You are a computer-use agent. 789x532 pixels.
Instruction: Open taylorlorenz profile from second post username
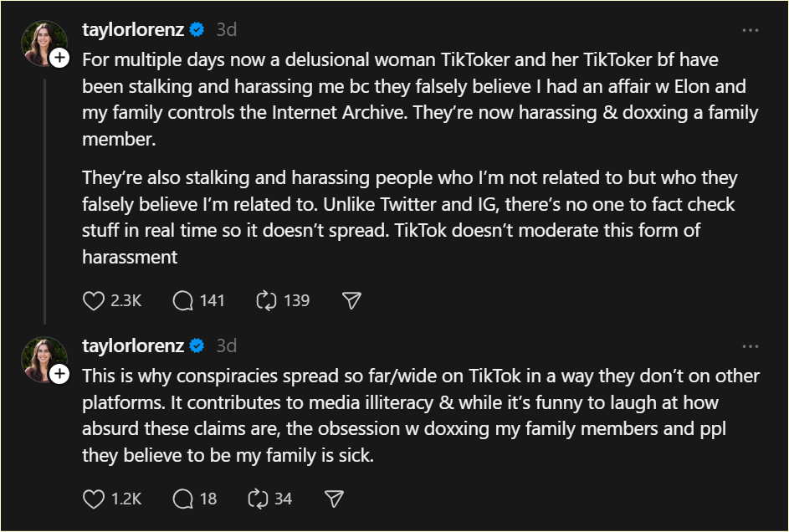pyautogui.click(x=132, y=346)
